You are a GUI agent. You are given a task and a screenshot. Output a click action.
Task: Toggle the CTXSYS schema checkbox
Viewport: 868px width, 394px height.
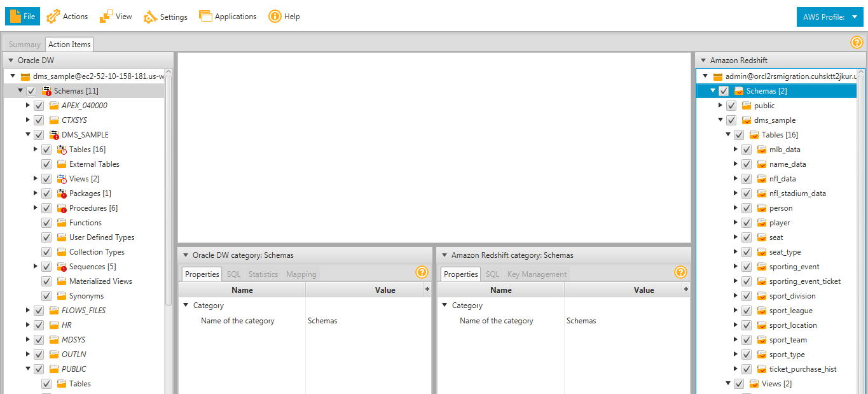tap(39, 120)
